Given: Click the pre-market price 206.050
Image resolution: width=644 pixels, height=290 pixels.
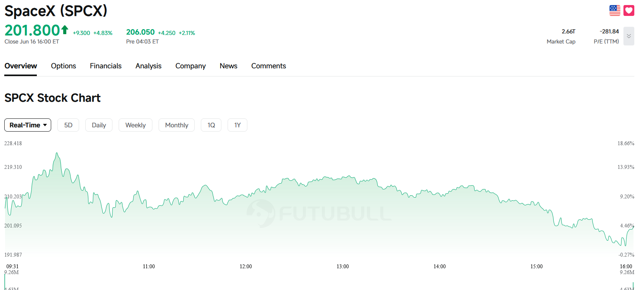Looking at the screenshot, I should click(x=140, y=32).
